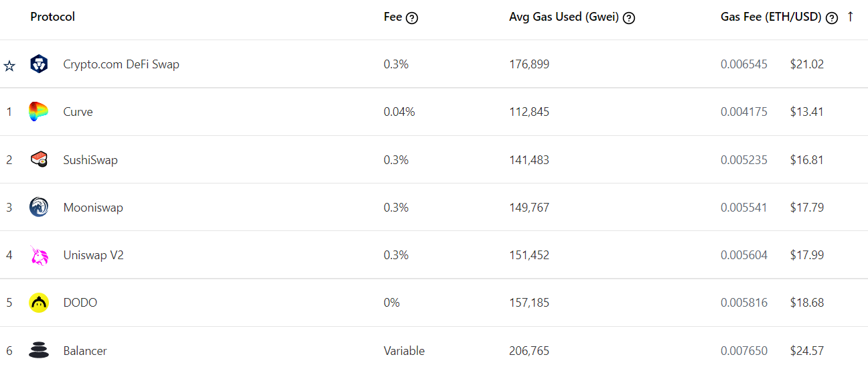Click the SushiSwap sushi logo icon
Image resolution: width=868 pixels, height=367 pixels.
pyautogui.click(x=39, y=159)
